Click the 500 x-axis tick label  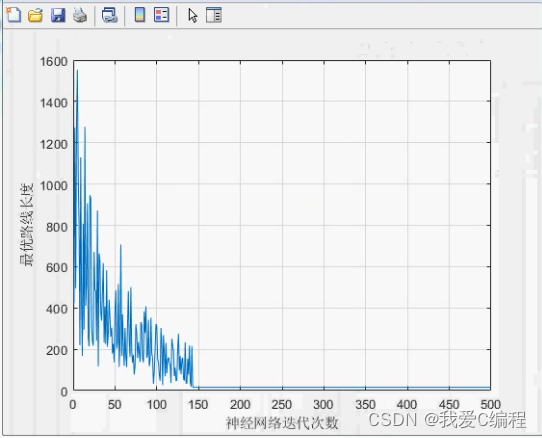(490, 404)
